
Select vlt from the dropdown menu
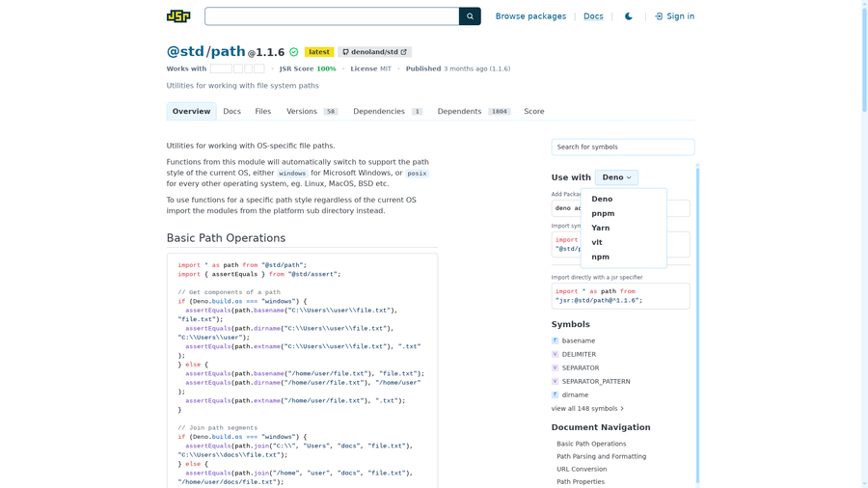pos(624,242)
